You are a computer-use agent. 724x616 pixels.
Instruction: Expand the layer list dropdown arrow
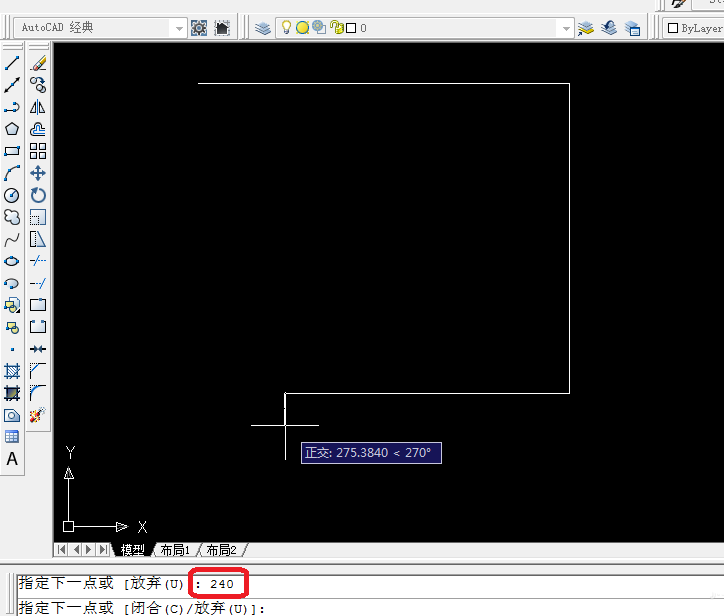(566, 29)
